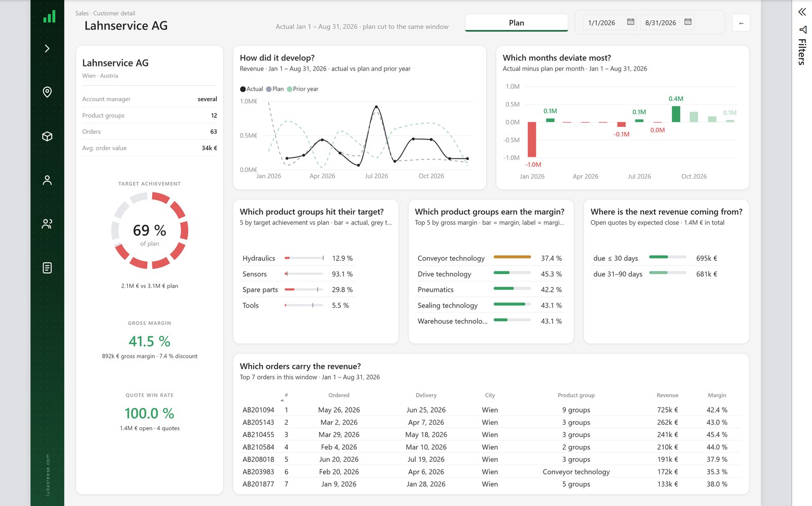812x506 pixels.
Task: Open the document list icon page
Action: point(47,268)
